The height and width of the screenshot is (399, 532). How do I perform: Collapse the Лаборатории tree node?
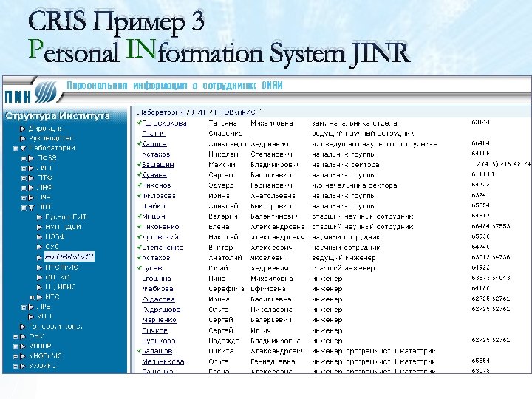(16, 149)
